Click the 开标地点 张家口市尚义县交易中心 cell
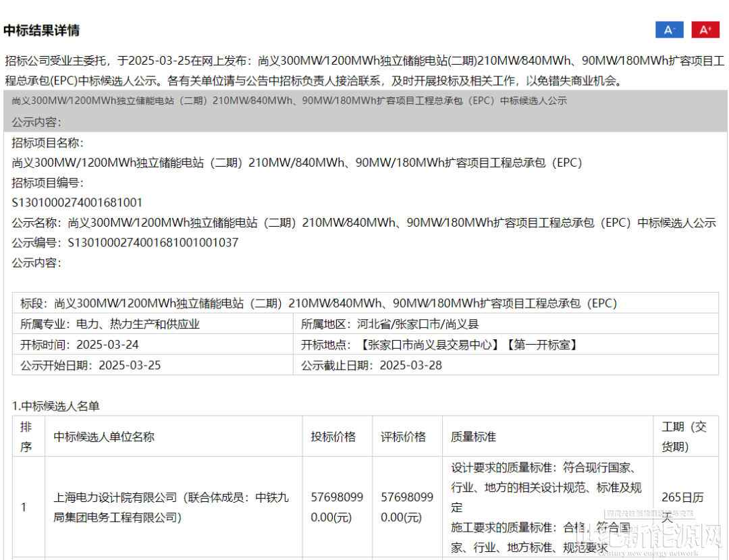Screen dimensions: 729x560 coord(506,345)
